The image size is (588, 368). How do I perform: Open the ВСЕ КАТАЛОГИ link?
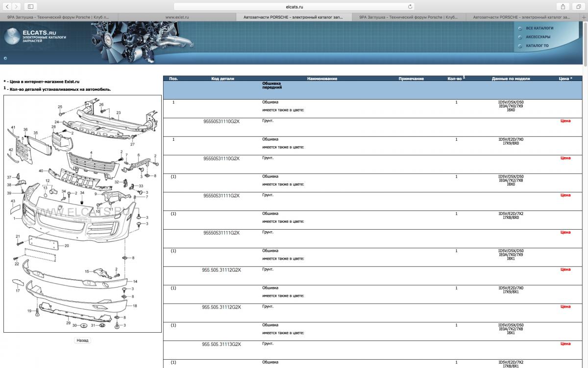pos(539,28)
